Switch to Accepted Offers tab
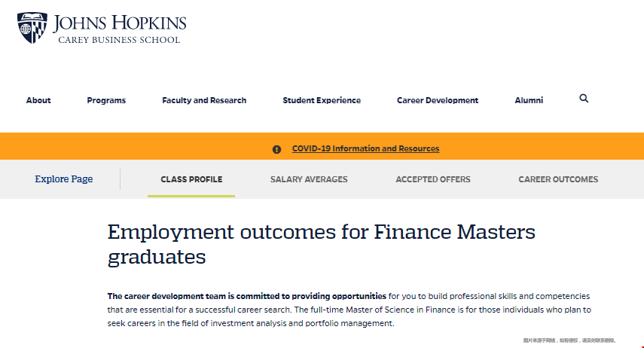The width and height of the screenshot is (644, 348). [433, 179]
